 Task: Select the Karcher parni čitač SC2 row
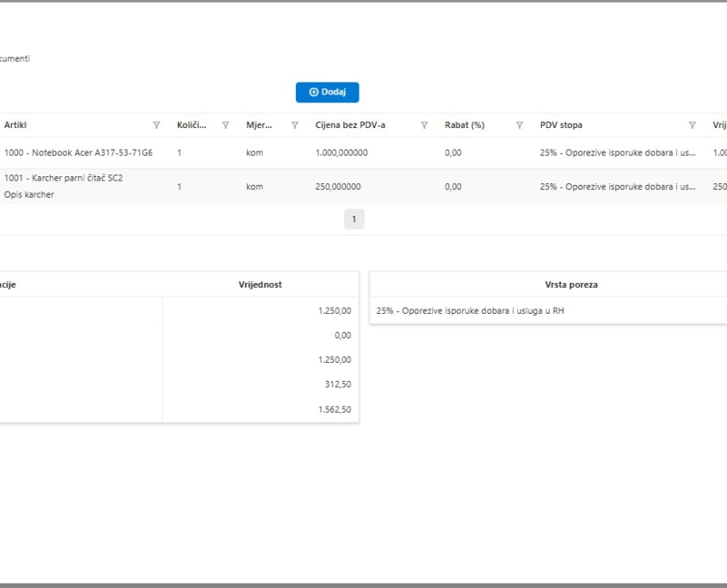pos(64,179)
